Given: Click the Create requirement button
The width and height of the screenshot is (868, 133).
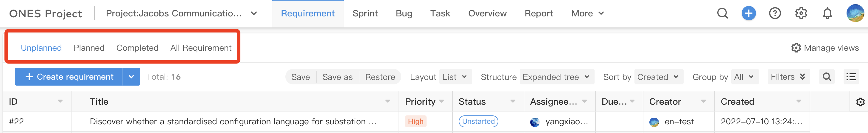Looking at the screenshot, I should click(69, 77).
